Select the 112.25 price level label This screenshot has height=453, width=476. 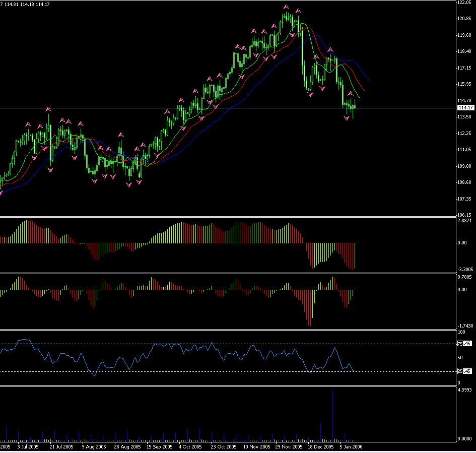click(464, 134)
